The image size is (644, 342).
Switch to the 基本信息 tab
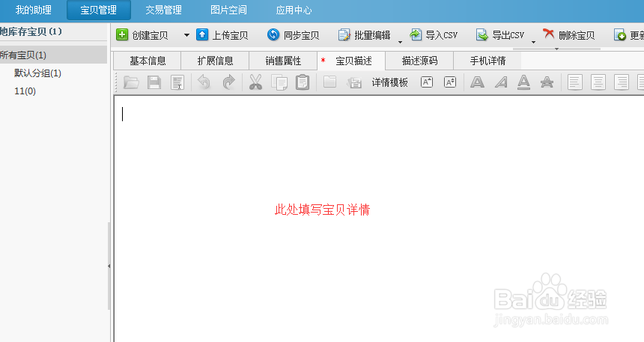click(148, 61)
